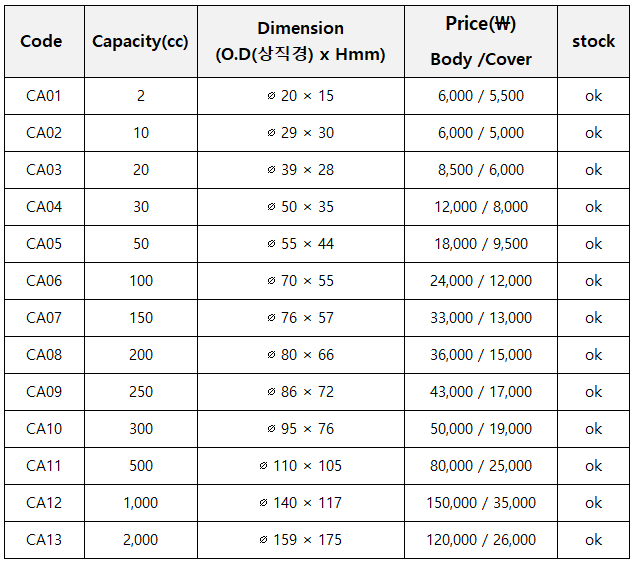Click the Dimension column header
633x565 pixels.
(x=301, y=41)
